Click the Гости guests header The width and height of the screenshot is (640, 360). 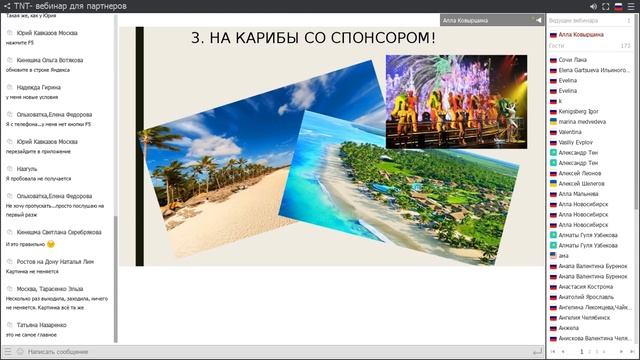tap(556, 46)
